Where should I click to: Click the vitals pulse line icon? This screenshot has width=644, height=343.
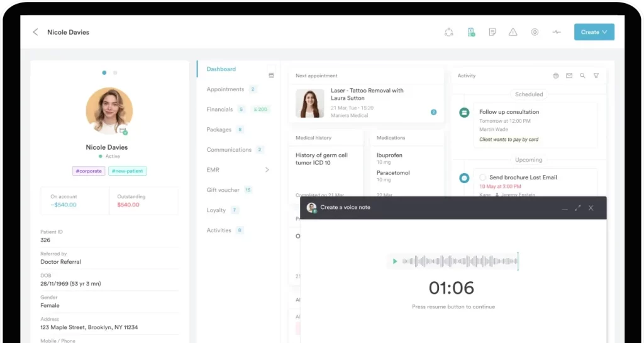tap(557, 32)
